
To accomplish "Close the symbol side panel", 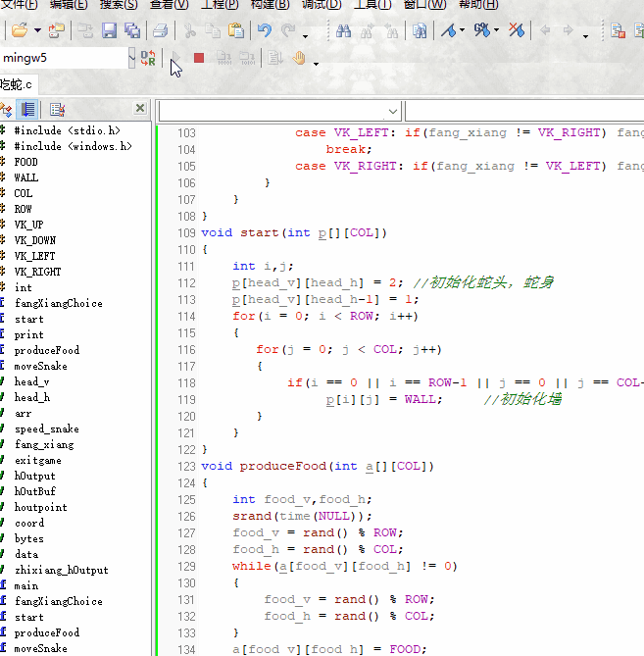I will tap(140, 109).
